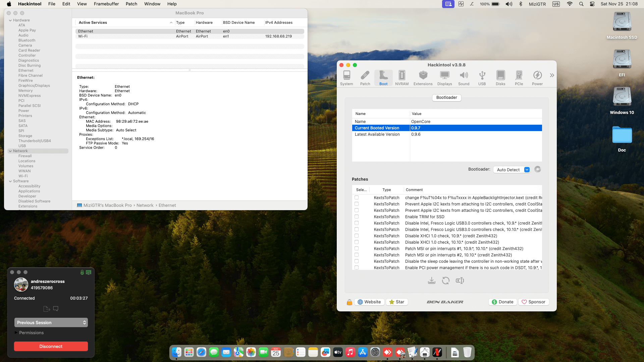Click the Website button in Hackintool

[369, 302]
